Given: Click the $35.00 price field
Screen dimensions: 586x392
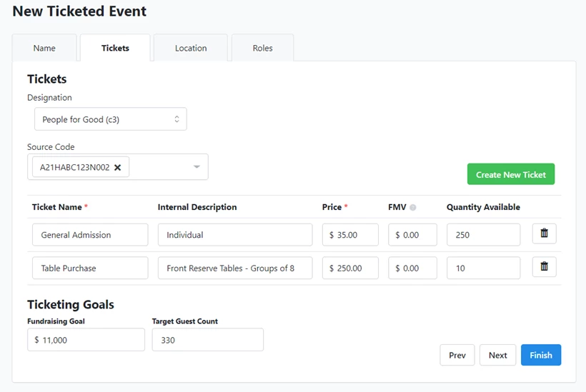Looking at the screenshot, I should click(x=350, y=235).
